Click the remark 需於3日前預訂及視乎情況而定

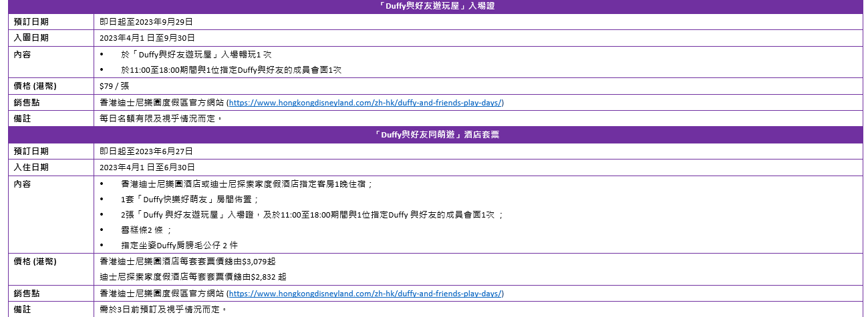[163, 310]
